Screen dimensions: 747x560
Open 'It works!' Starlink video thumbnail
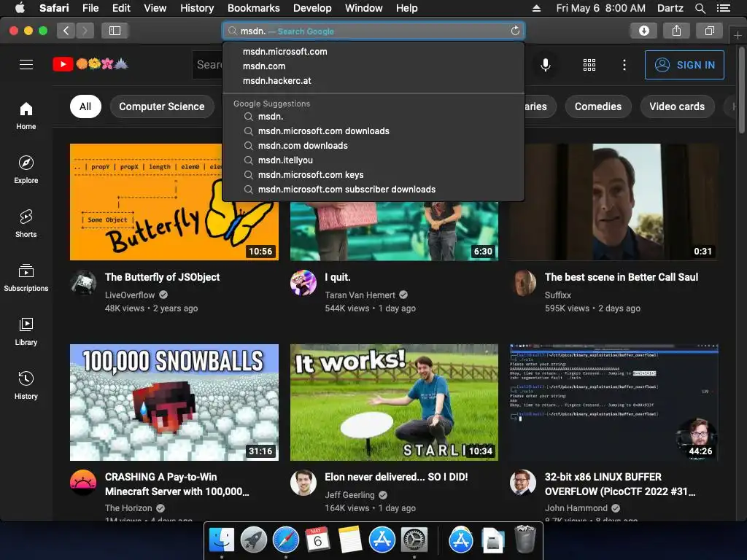394,402
